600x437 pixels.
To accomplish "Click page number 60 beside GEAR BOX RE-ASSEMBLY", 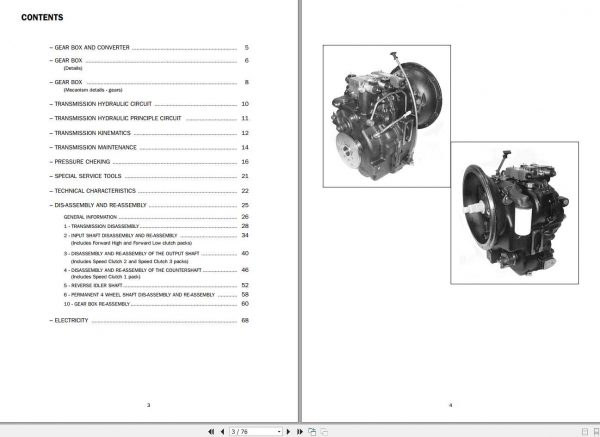I will click(x=245, y=304).
